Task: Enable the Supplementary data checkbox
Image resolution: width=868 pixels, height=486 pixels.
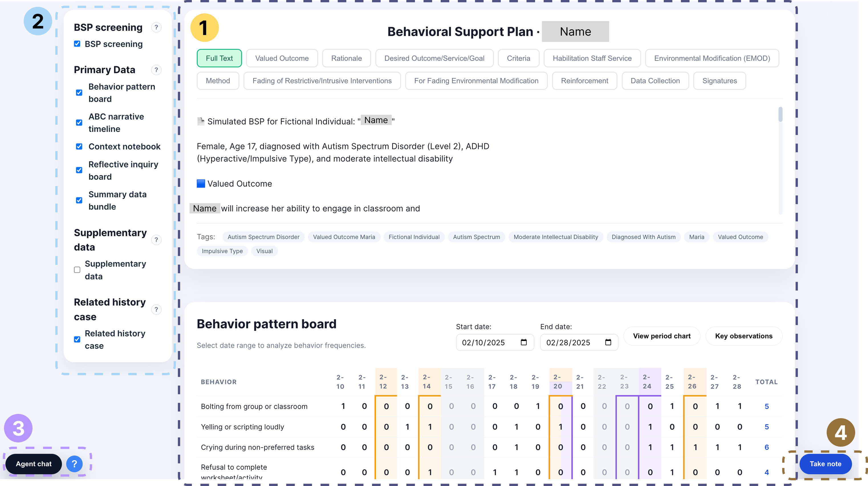Action: click(x=77, y=270)
